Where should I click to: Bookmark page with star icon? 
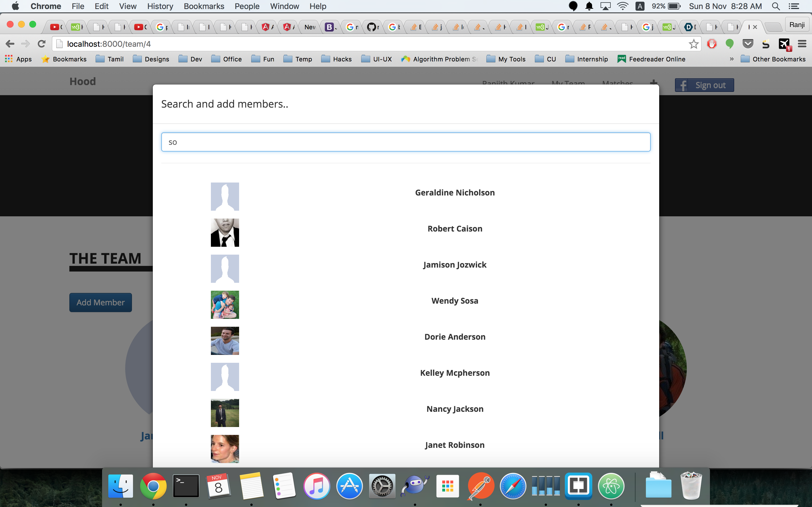694,44
